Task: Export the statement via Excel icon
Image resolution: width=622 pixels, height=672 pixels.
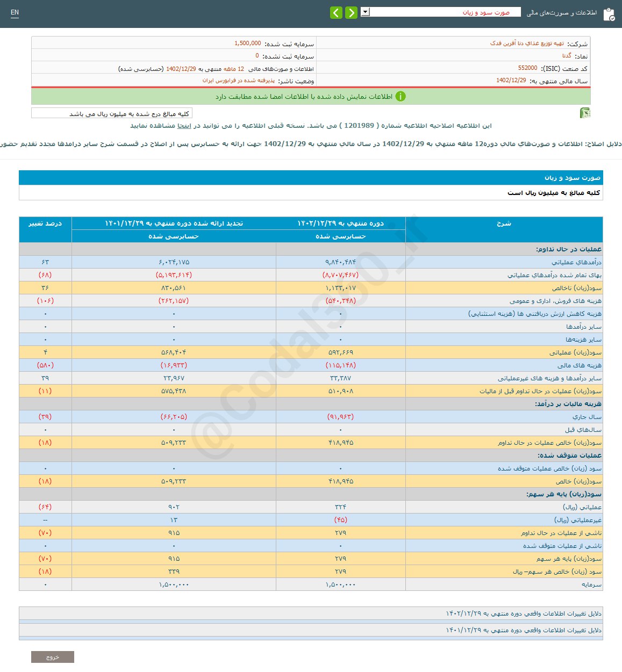Action: [x=585, y=113]
